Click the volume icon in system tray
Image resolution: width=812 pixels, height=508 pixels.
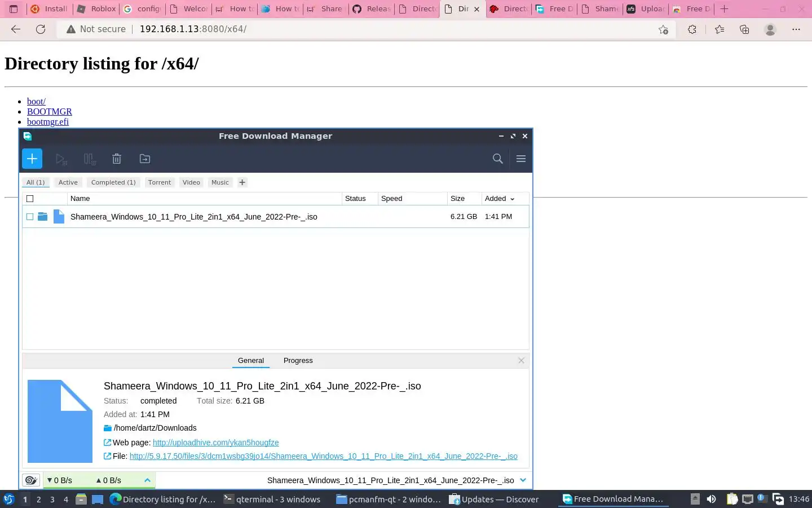[x=712, y=499]
